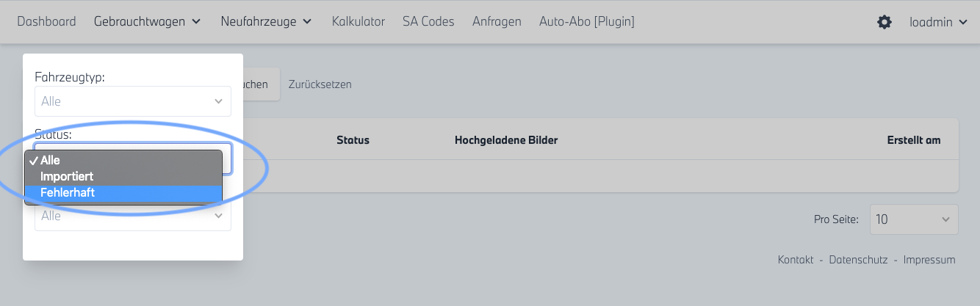The width and height of the screenshot is (980, 306).
Task: Open the Pro Seite count dropdown
Action: click(x=914, y=219)
